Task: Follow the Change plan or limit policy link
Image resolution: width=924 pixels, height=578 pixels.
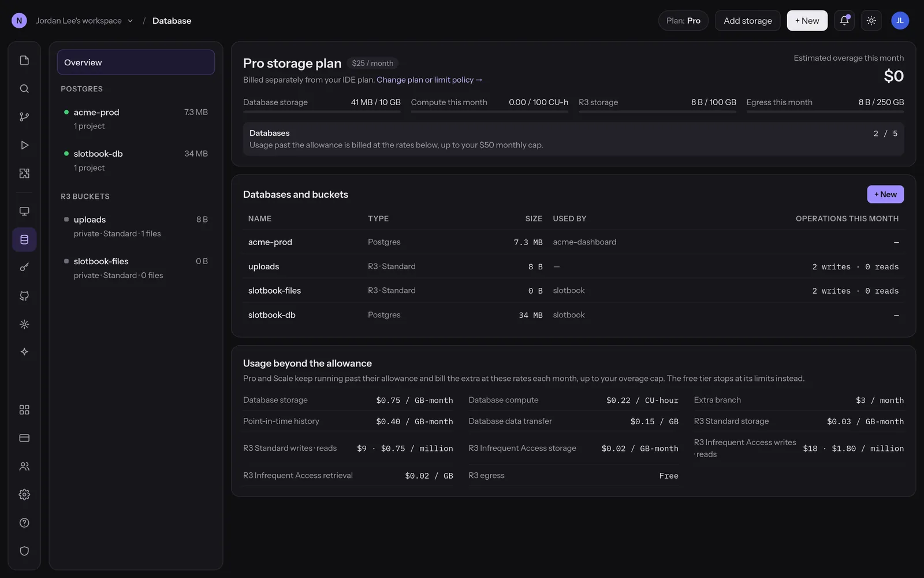Action: (429, 80)
